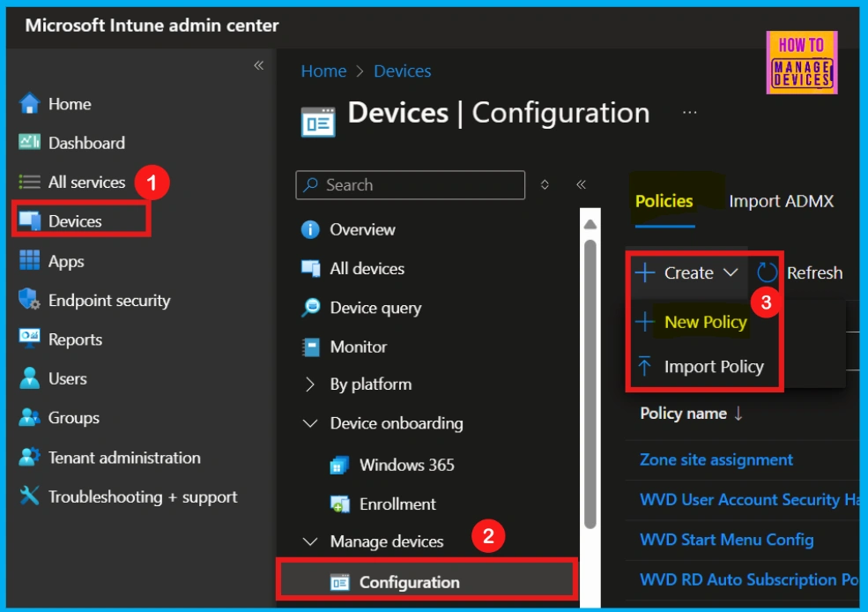868x612 pixels.
Task: Select Device query in the blade menu
Action: [375, 308]
